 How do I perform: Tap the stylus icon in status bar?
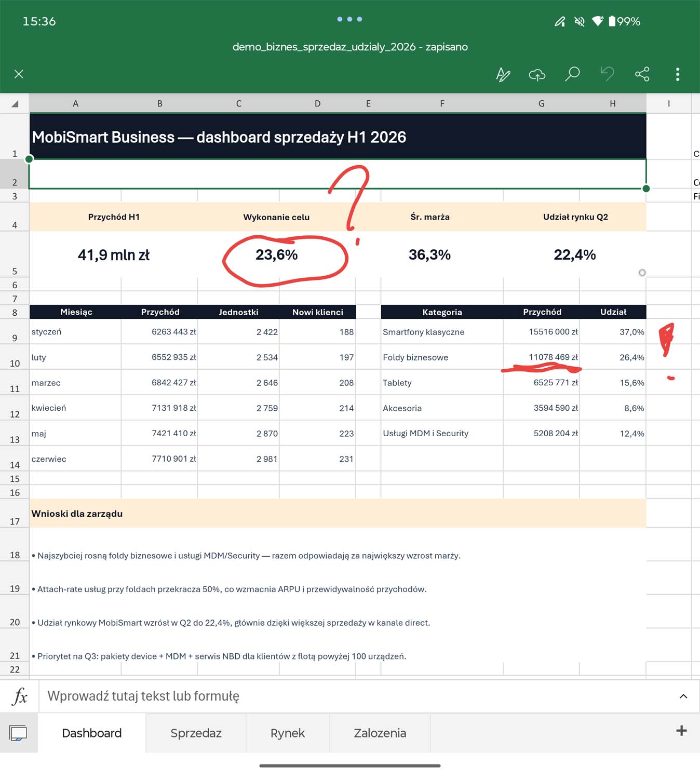coord(559,21)
